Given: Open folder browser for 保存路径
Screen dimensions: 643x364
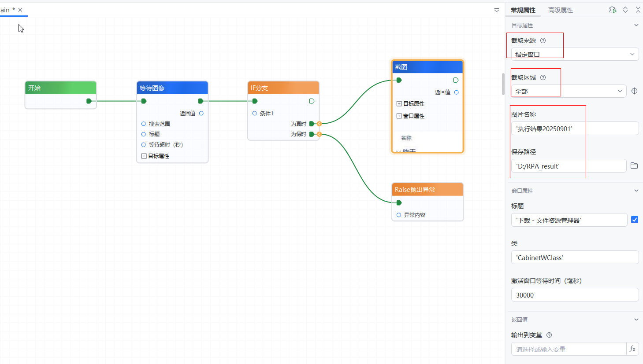Looking at the screenshot, I should point(634,165).
